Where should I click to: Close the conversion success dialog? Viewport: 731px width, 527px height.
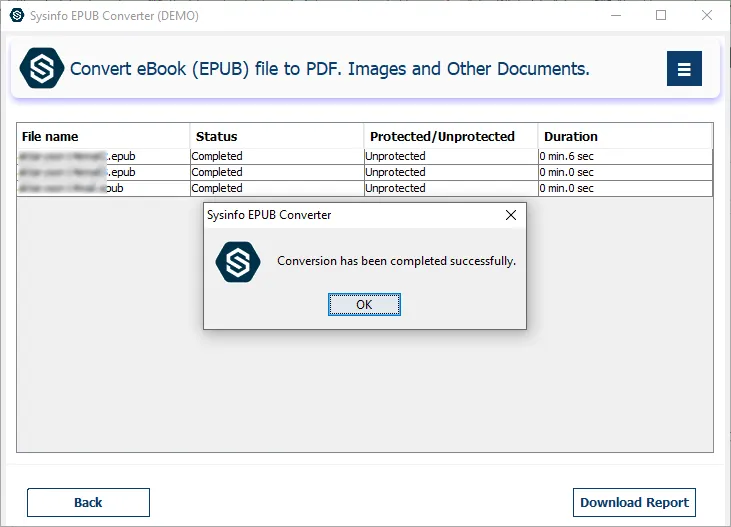[511, 215]
